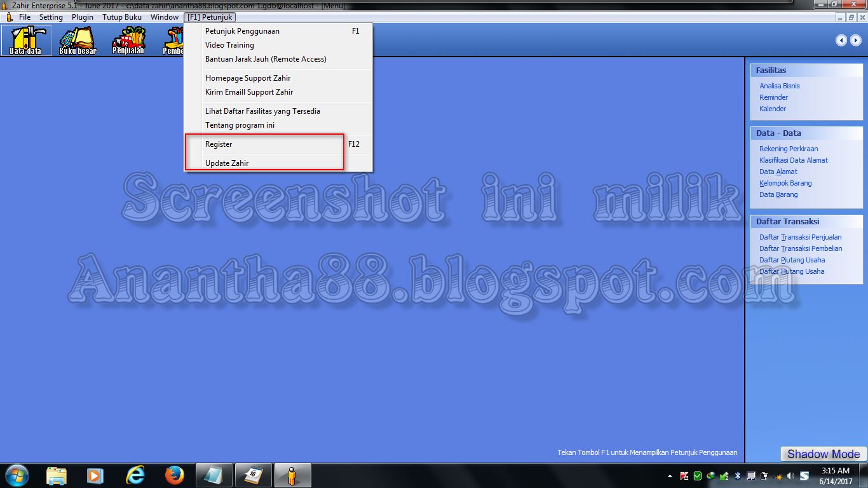Select Petunjuk Penggunaan menu entry
Screen dimensions: 868x488
click(278, 31)
